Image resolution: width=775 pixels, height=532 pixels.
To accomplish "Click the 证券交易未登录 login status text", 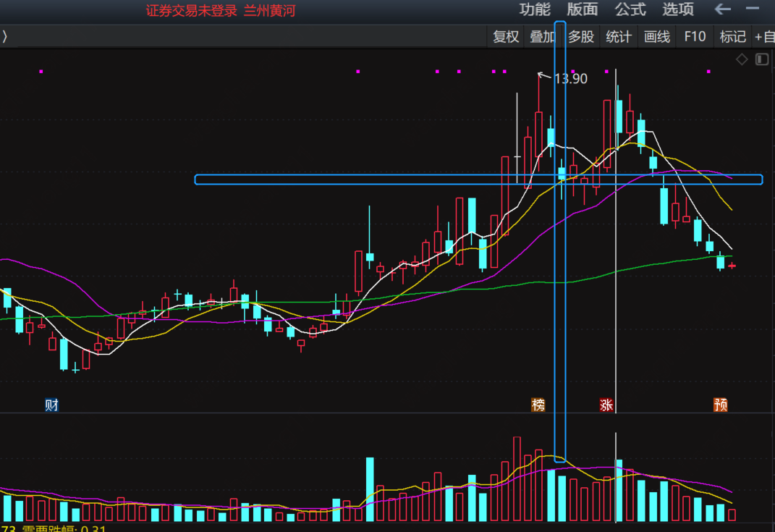I will point(192,10).
